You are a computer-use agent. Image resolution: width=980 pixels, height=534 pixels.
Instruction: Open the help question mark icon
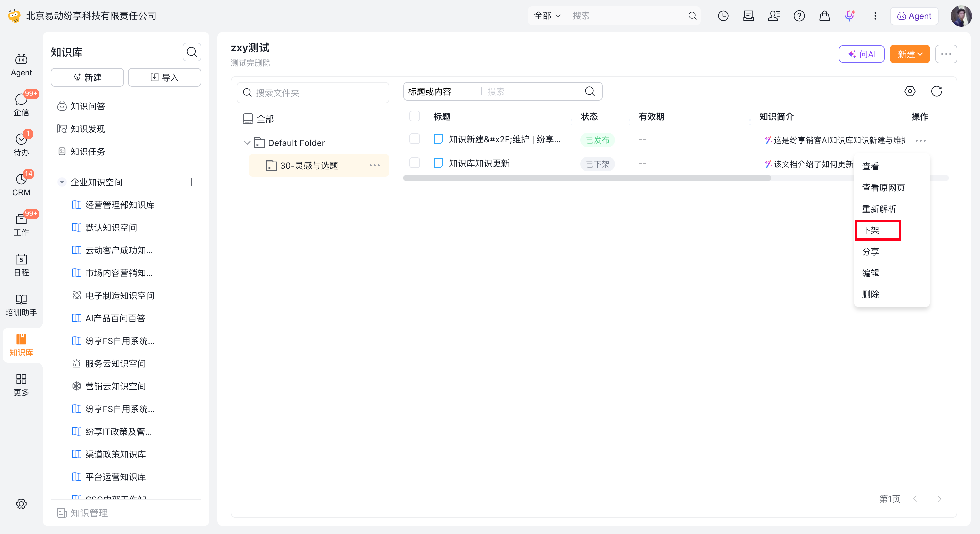(x=799, y=16)
